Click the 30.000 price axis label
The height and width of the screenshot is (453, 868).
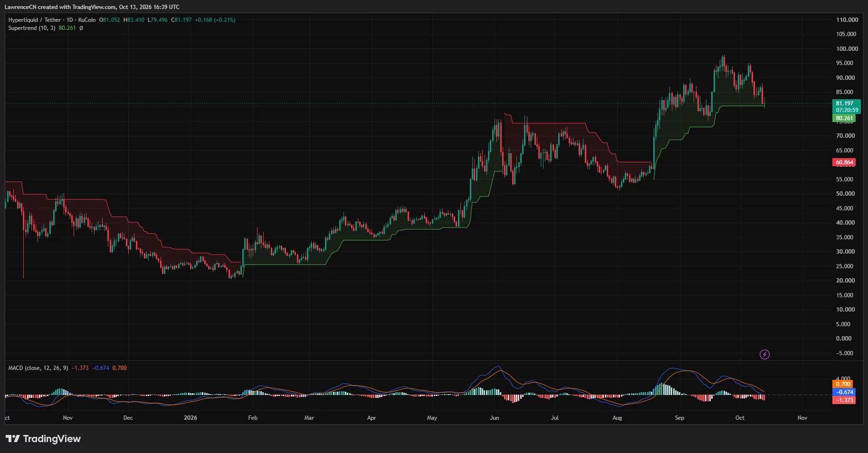[x=846, y=252]
